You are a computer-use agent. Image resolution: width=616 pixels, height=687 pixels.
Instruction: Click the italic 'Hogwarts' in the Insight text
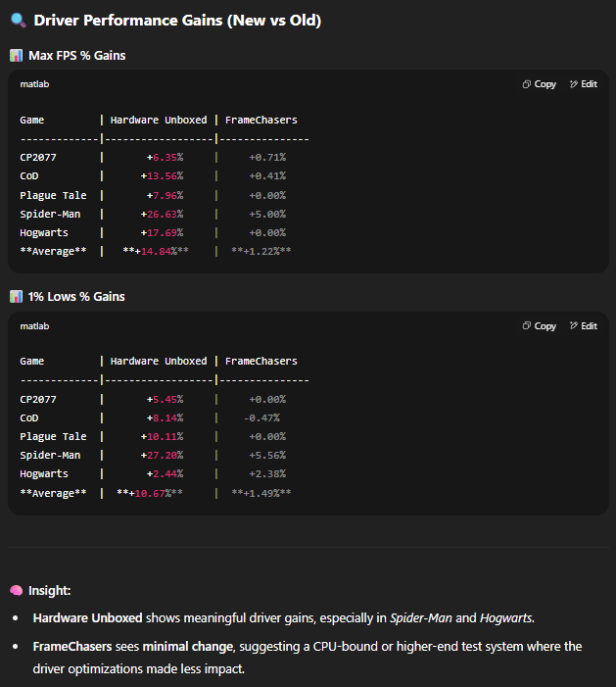(505, 618)
